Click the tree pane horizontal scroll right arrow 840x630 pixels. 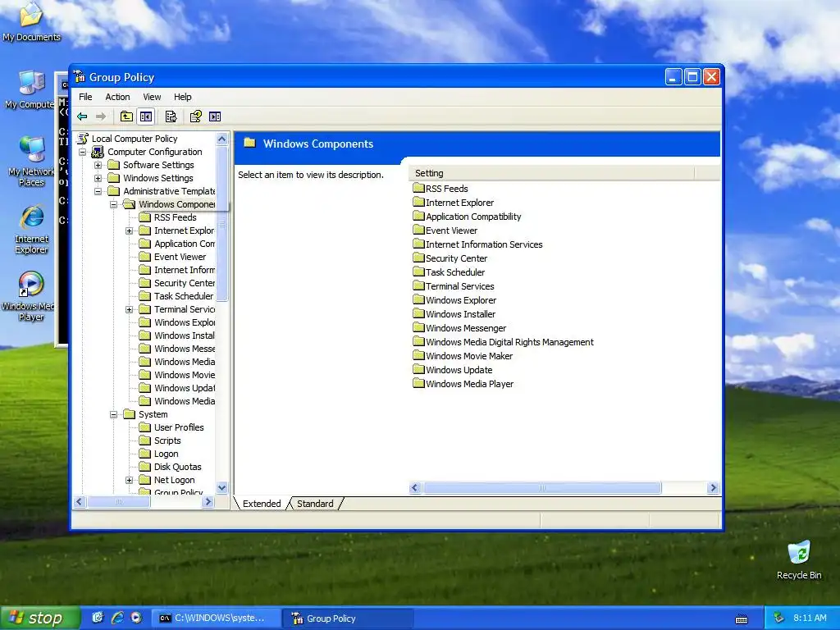(208, 502)
